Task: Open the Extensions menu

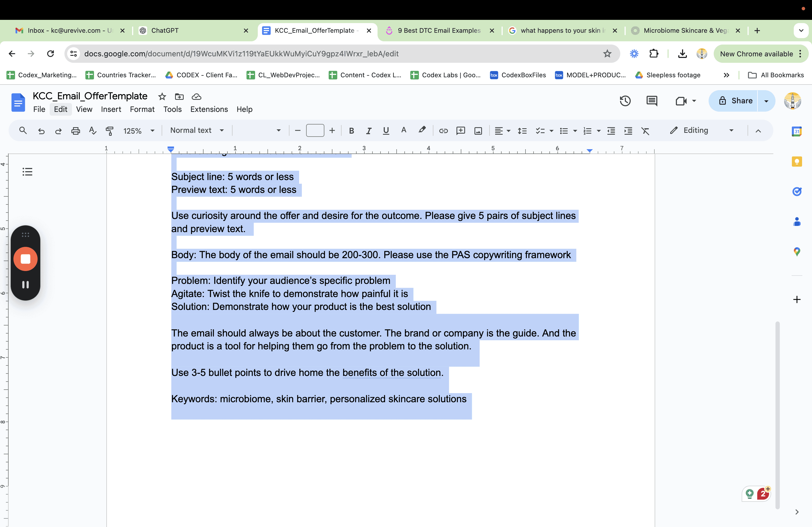Action: (209, 109)
